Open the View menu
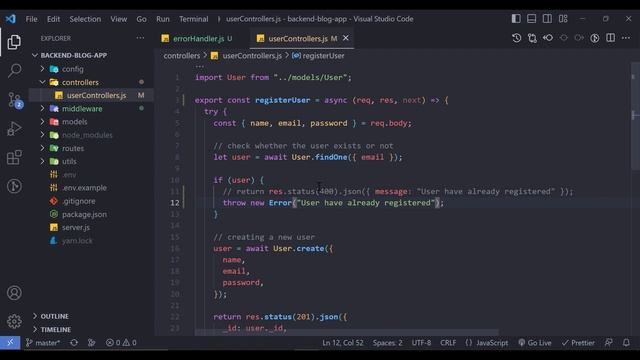The image size is (640, 360). pyautogui.click(x=118, y=19)
